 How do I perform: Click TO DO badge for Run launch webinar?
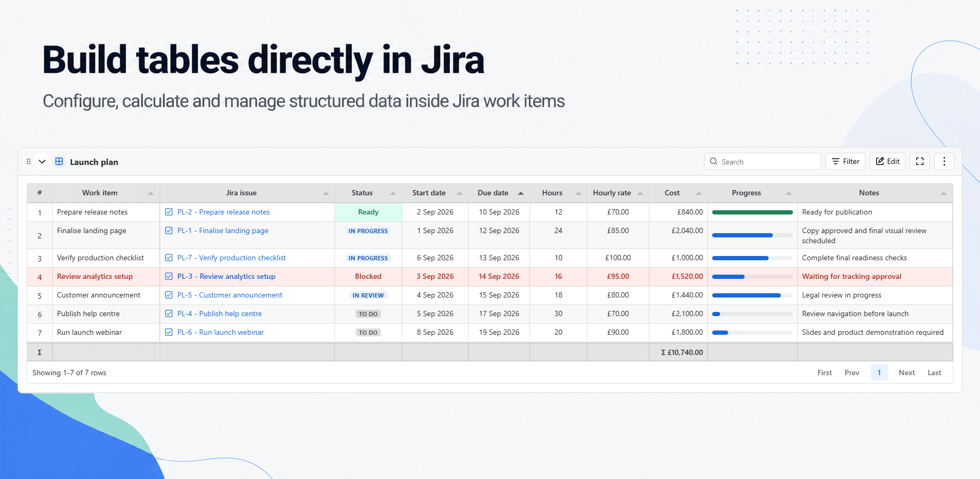[368, 333]
